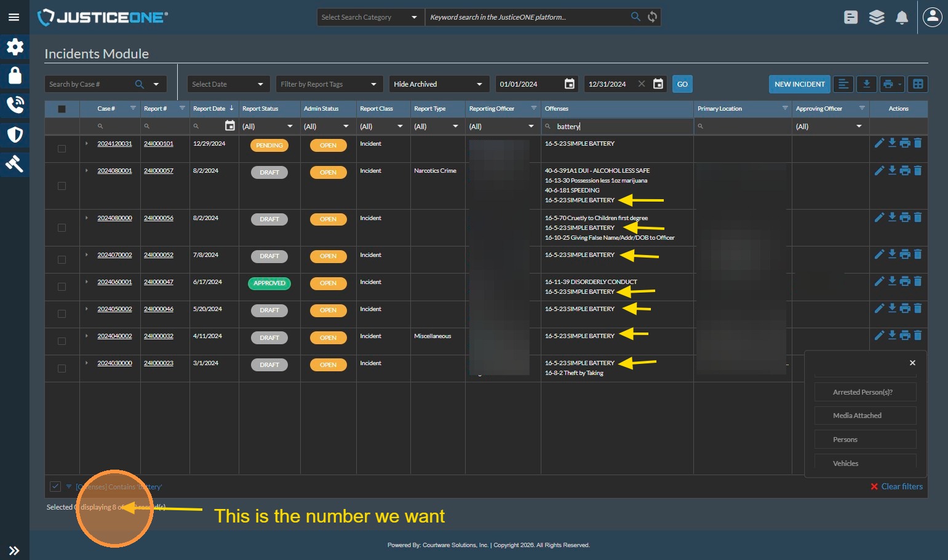Open the notifications bell icon

[x=901, y=17]
